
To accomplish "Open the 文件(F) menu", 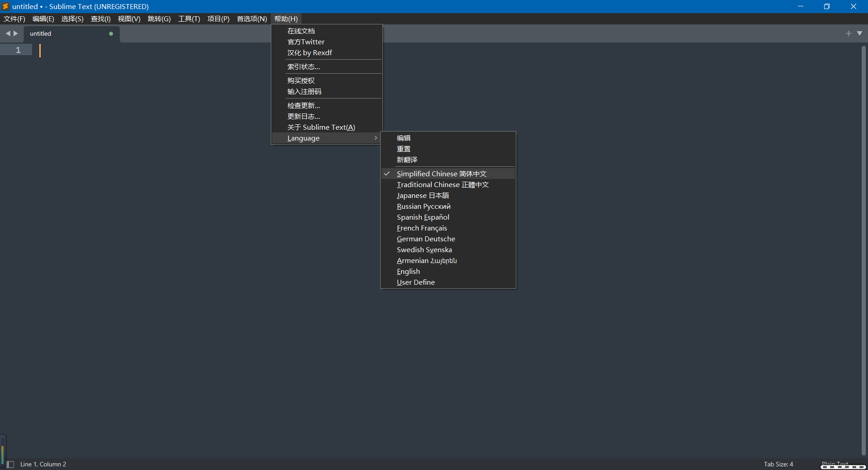I will coord(14,19).
